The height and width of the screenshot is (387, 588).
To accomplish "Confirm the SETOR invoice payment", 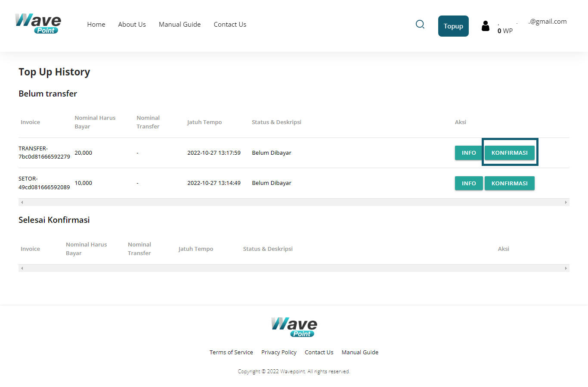I will pos(509,183).
